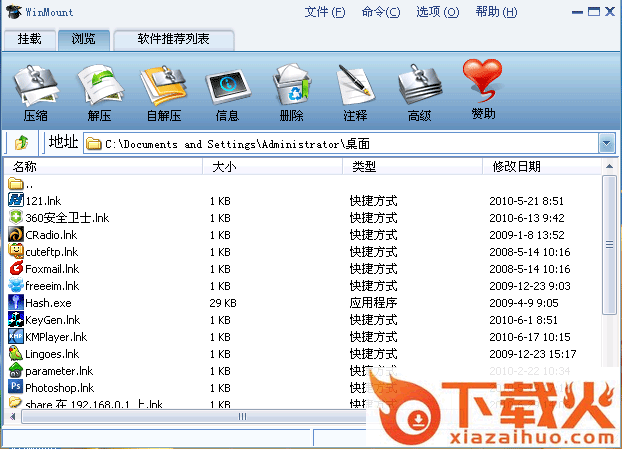622x449 pixels.
Task: Open the 文件(F) menu
Action: tap(325, 12)
